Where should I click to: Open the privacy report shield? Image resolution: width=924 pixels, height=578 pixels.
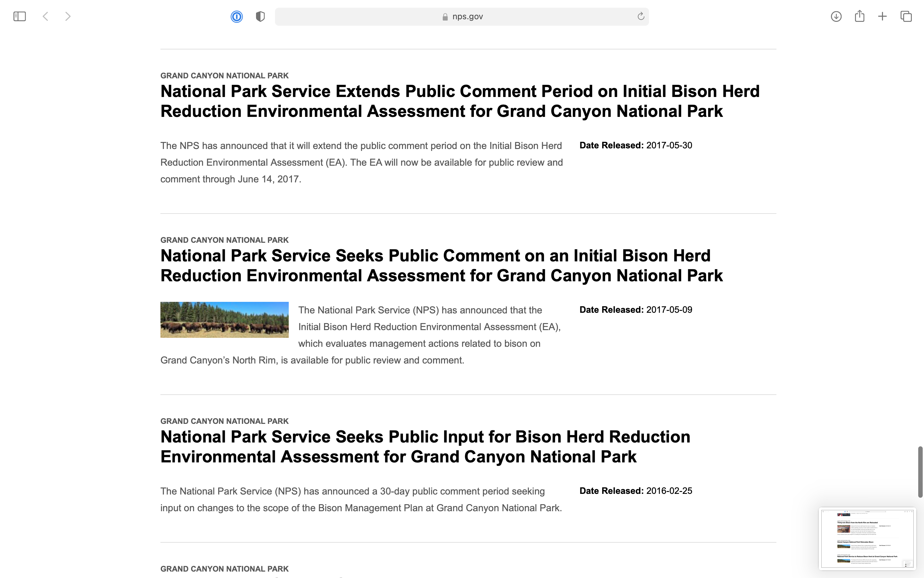pos(261,16)
